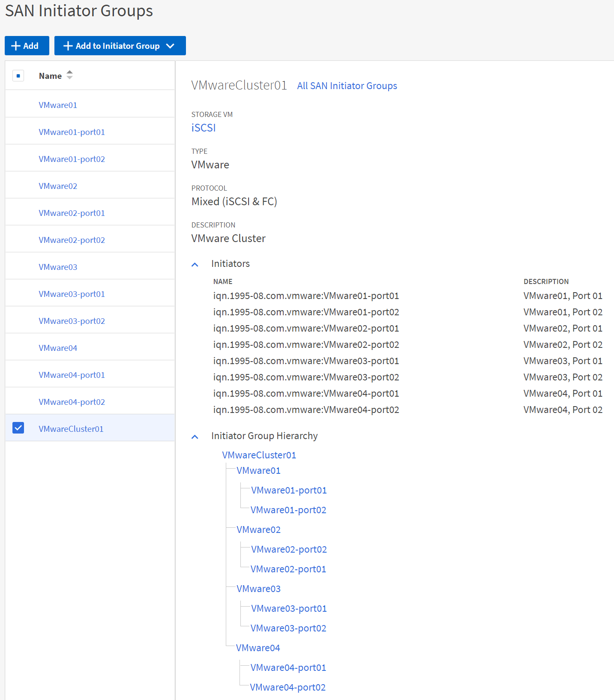The width and height of the screenshot is (614, 700).
Task: Uncheck the VMwareCluster01 row checkbox
Action: click(18, 428)
